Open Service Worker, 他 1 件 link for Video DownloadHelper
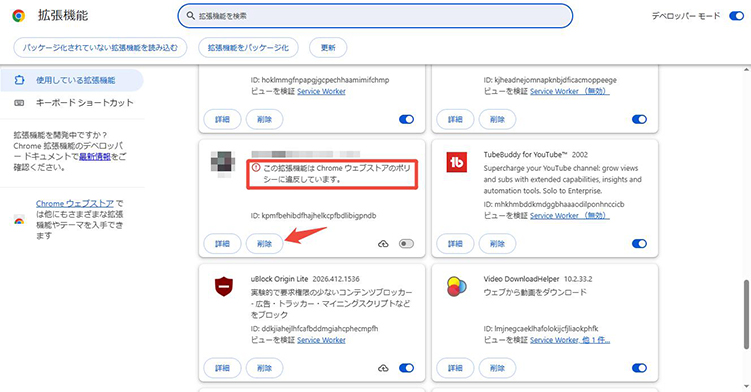Image resolution: width=751 pixels, height=392 pixels. (x=570, y=340)
